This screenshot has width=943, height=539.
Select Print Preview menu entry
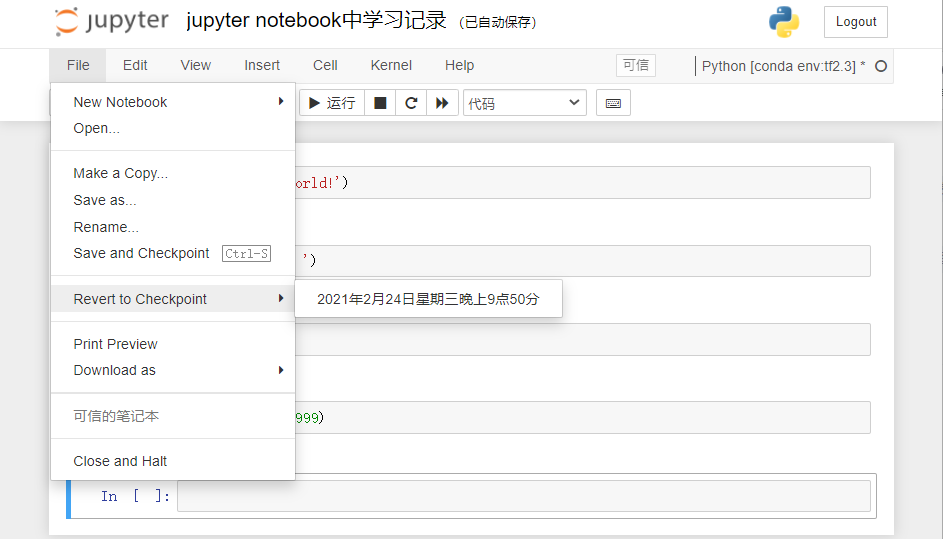[x=173, y=344]
